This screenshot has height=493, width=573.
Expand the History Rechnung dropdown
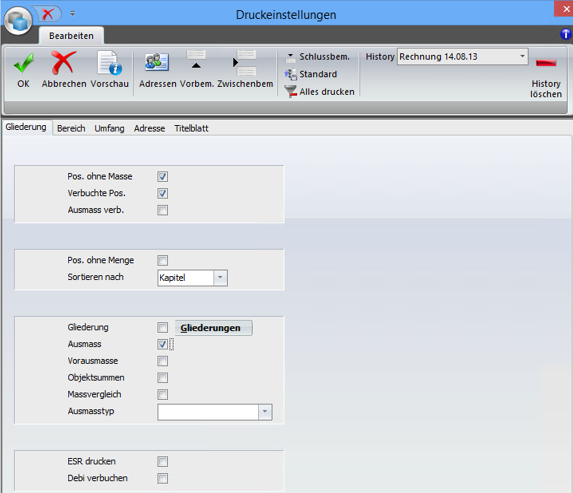(x=522, y=57)
